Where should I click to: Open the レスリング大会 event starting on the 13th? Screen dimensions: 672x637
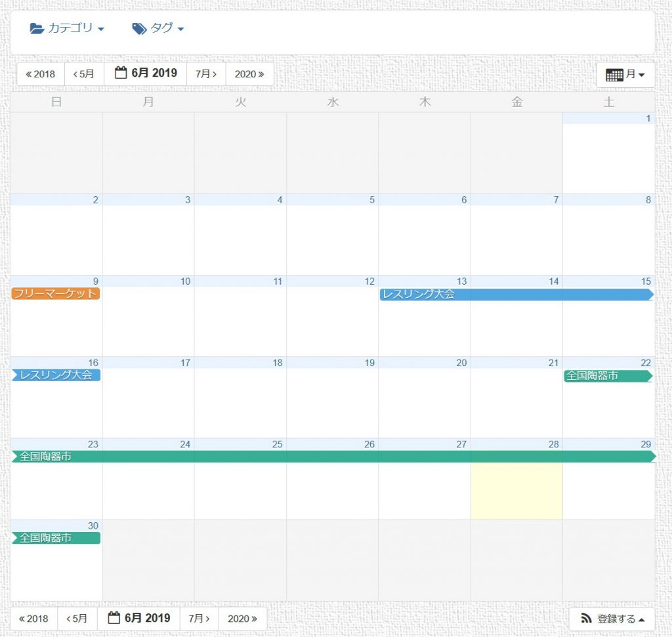pyautogui.click(x=516, y=295)
